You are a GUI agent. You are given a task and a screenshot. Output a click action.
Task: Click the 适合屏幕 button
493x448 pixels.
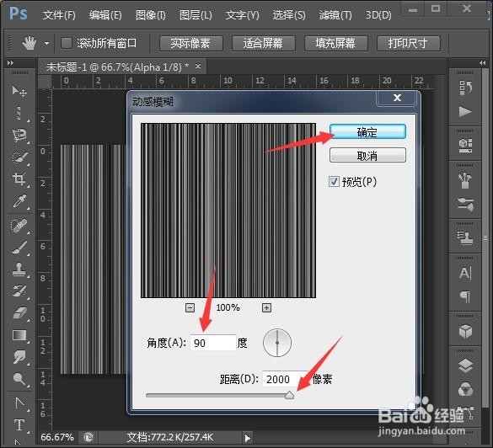point(264,43)
